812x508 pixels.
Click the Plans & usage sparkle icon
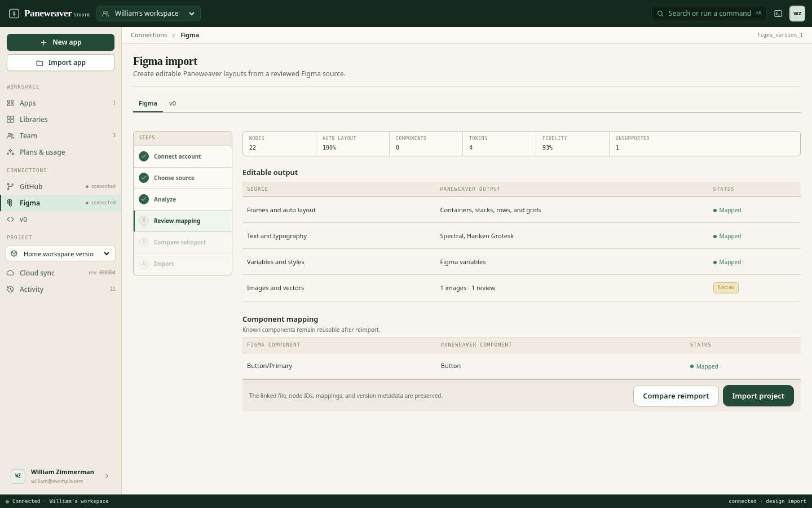tap(10, 152)
